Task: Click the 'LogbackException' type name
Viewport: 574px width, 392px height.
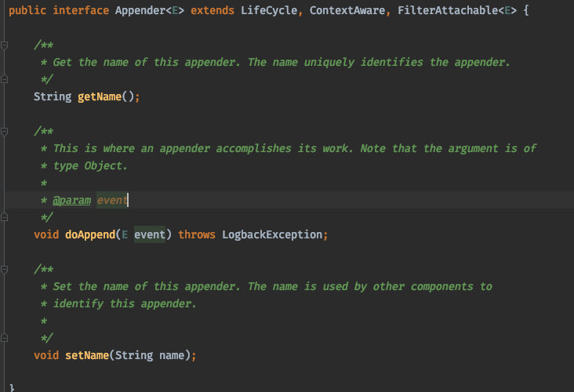Action: 272,234
